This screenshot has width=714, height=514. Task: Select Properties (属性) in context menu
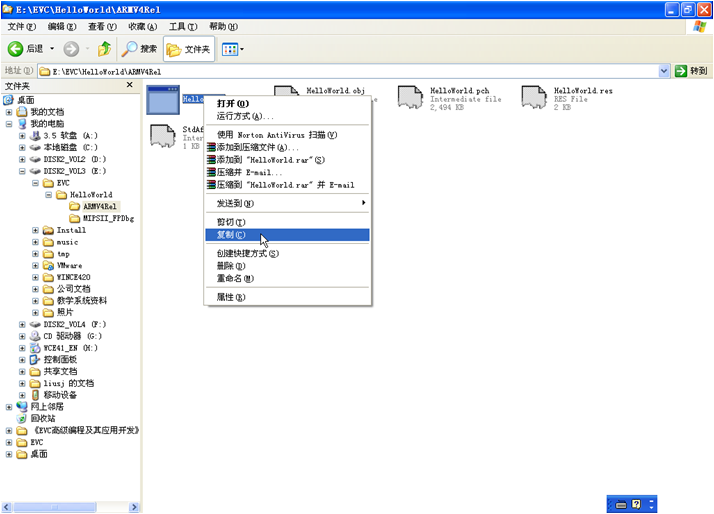click(231, 297)
